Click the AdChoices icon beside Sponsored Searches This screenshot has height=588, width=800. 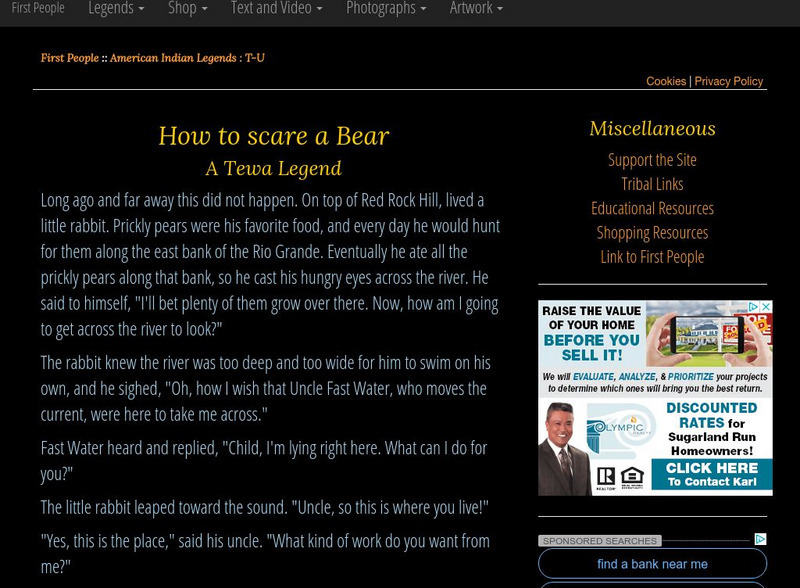pyautogui.click(x=760, y=539)
